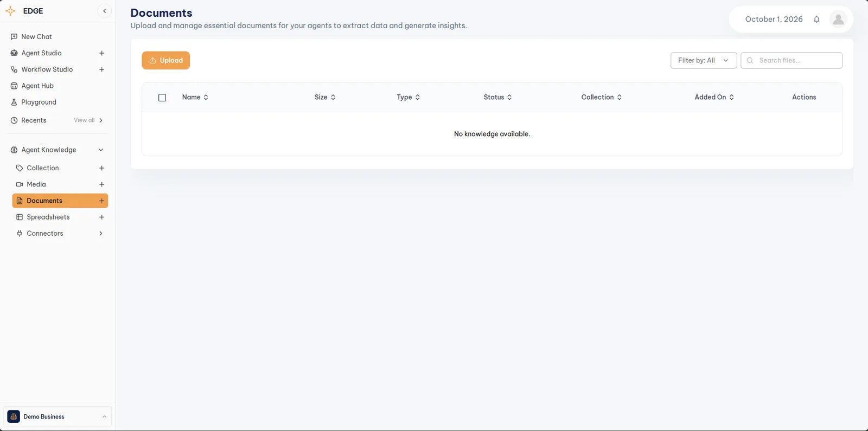
Task: Click the Demo Business logo icon
Action: tap(14, 417)
